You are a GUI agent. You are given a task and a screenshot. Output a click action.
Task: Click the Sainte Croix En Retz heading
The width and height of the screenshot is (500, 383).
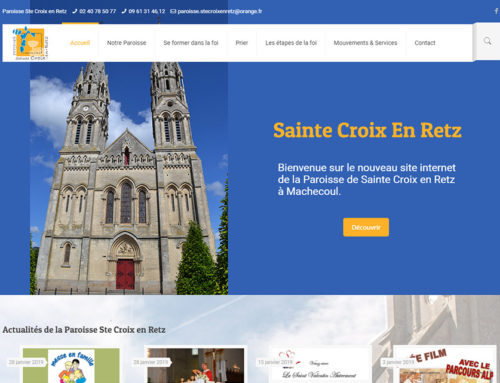367,130
